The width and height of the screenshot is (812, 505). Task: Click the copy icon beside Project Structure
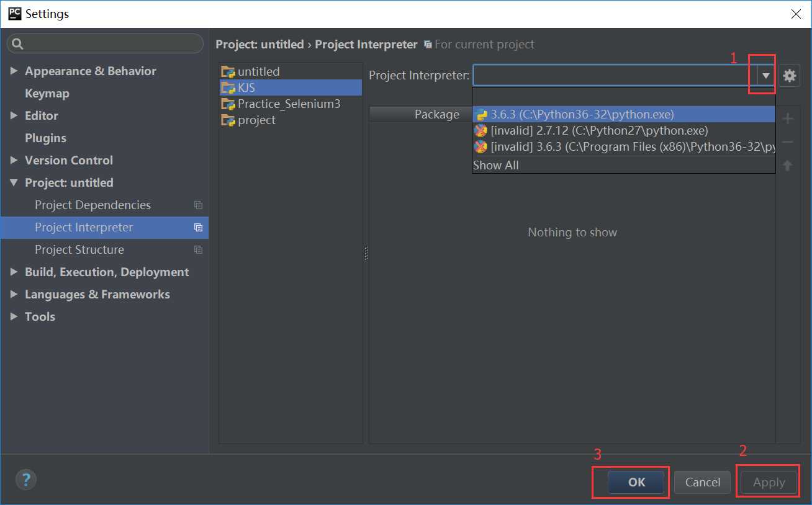198,250
